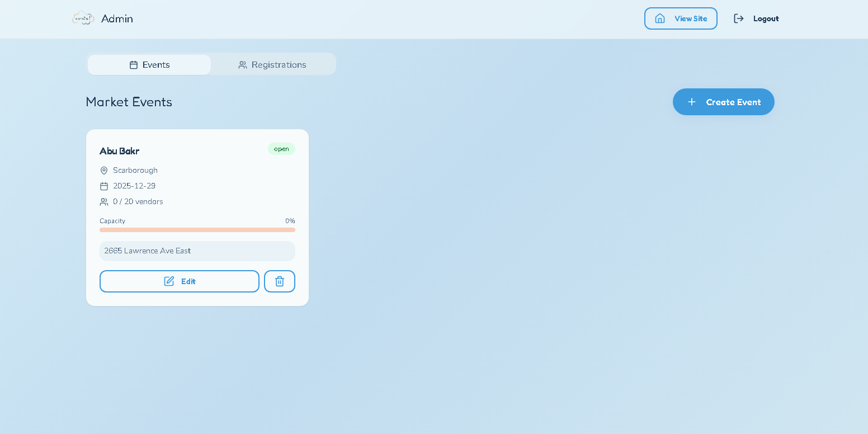The image size is (868, 434).
Task: Select the Events tab
Action: (149, 64)
